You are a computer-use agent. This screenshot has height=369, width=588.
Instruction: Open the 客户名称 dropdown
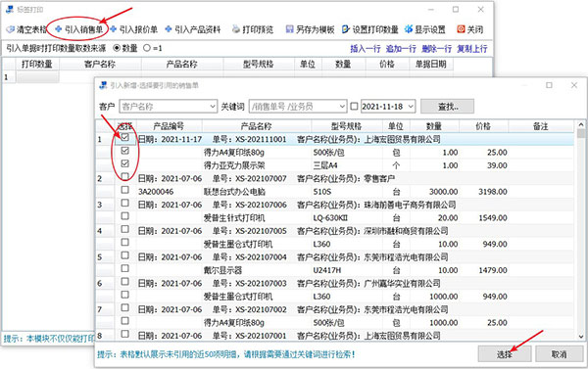pos(213,107)
